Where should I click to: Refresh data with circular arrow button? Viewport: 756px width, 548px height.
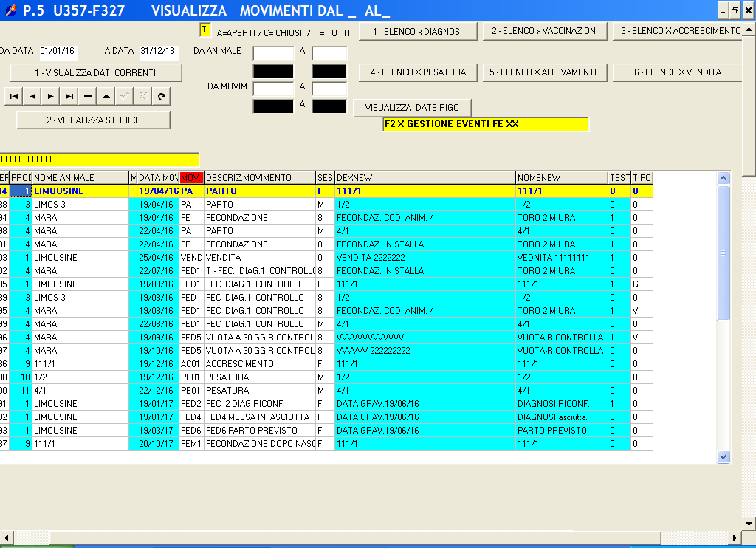(162, 97)
